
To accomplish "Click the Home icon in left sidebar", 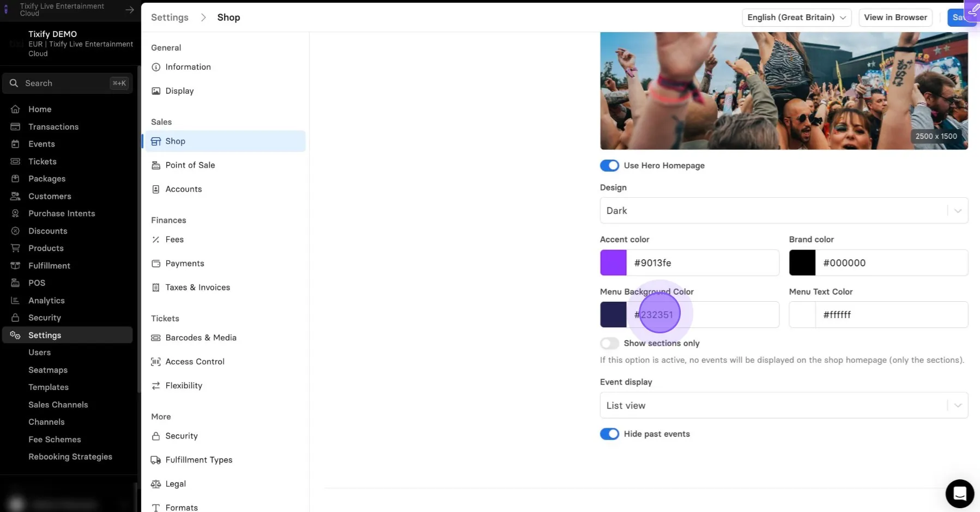I will pyautogui.click(x=15, y=109).
